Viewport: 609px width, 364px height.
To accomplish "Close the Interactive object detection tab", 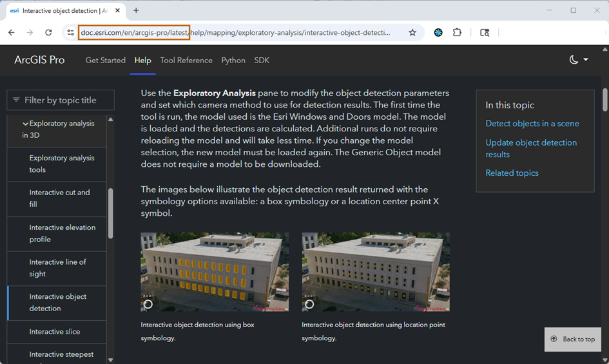I will pos(118,10).
